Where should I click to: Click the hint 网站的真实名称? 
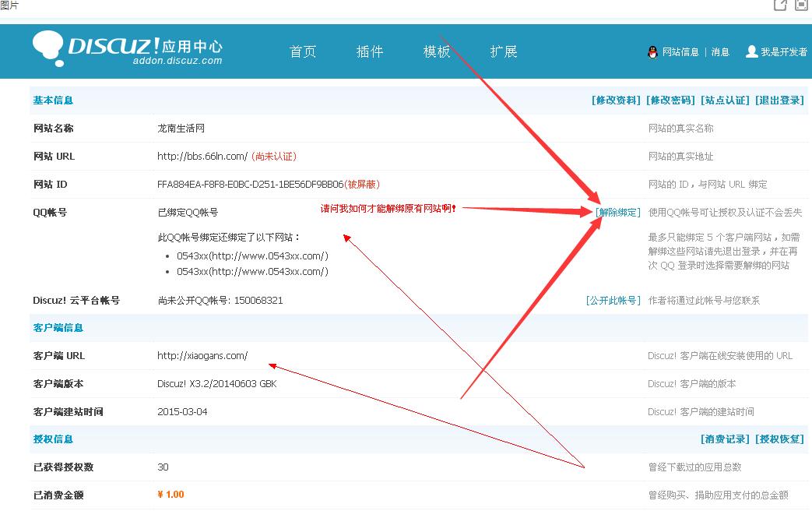tap(681, 129)
